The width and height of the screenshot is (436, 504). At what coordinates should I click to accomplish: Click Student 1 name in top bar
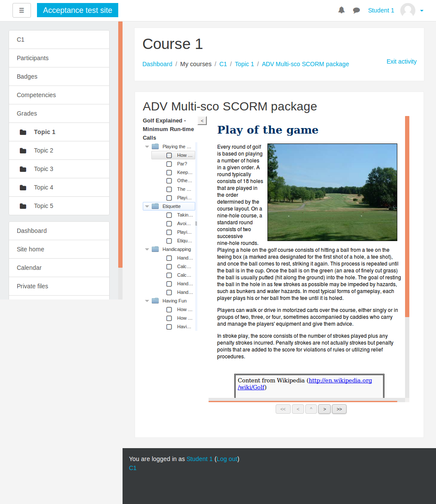coord(381,10)
